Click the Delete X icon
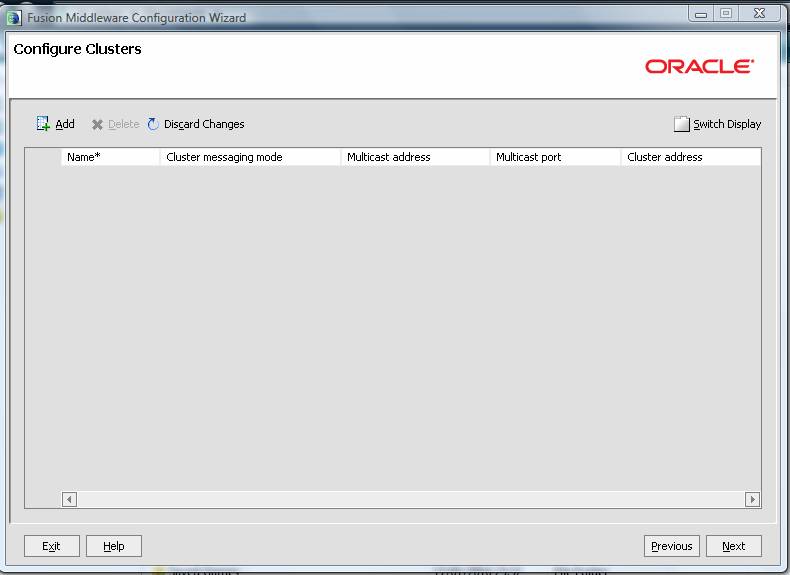Screen dimensions: 790x575 (x=97, y=124)
